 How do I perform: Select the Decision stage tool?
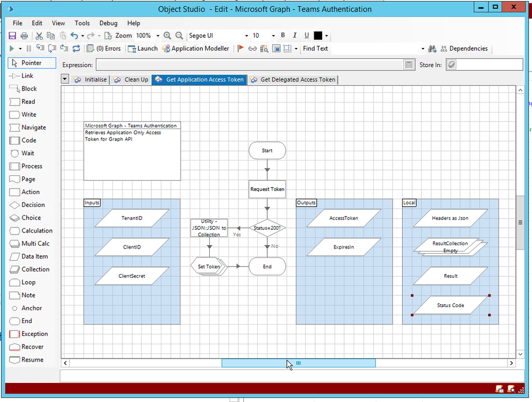(27, 205)
